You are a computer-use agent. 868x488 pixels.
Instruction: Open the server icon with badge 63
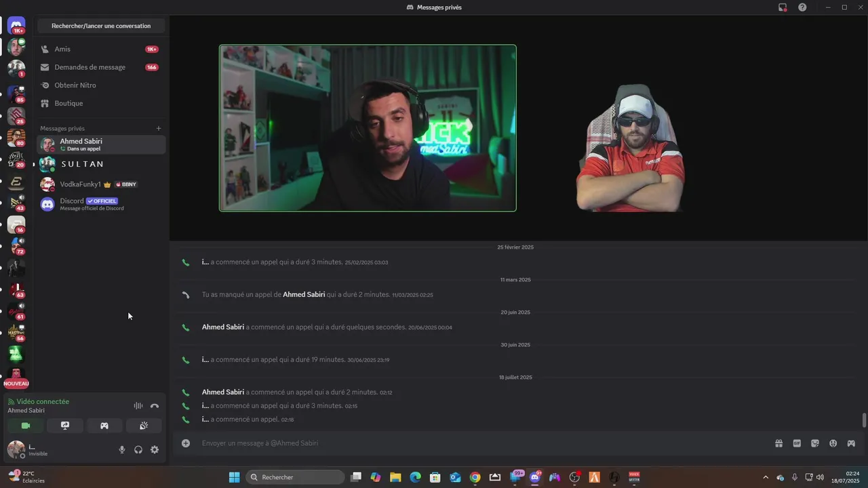(x=16, y=289)
